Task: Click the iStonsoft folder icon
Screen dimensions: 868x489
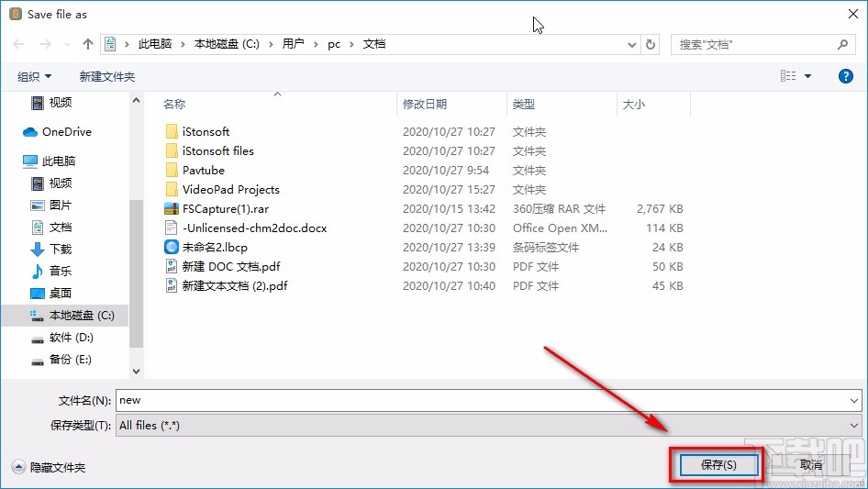Action: pos(172,132)
